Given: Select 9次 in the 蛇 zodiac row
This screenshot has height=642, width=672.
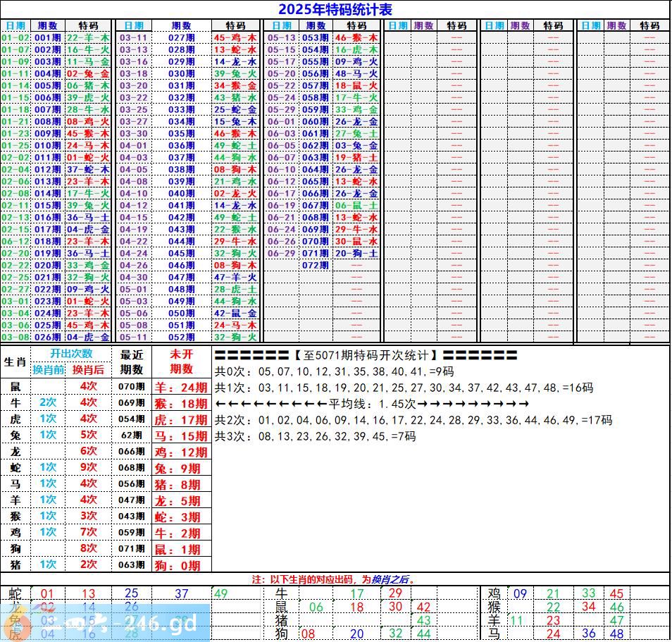Looking at the screenshot, I should (88, 467).
